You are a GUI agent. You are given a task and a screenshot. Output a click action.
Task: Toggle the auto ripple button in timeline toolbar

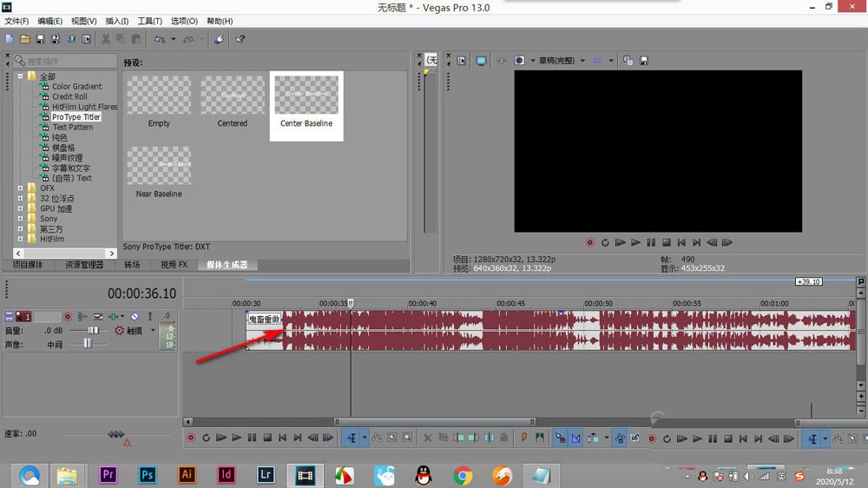[x=593, y=439]
